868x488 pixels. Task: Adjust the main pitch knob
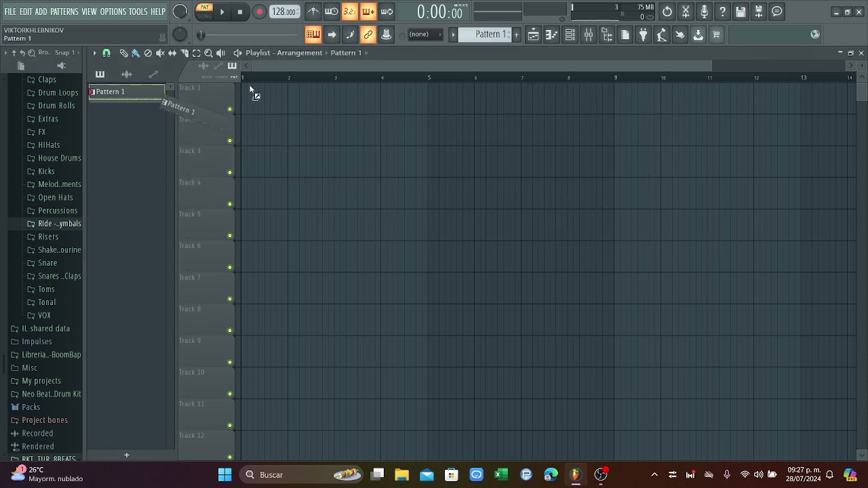click(x=180, y=35)
